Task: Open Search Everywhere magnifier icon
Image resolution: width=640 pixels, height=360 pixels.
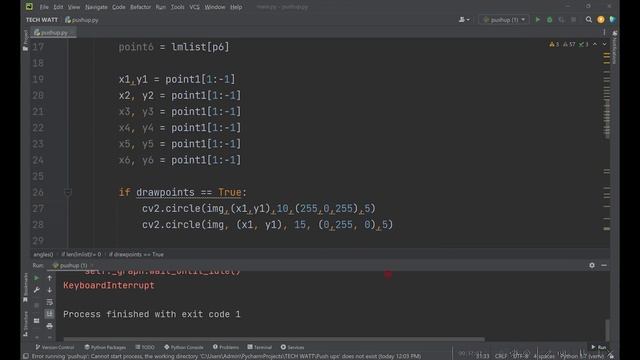Action: [x=589, y=20]
